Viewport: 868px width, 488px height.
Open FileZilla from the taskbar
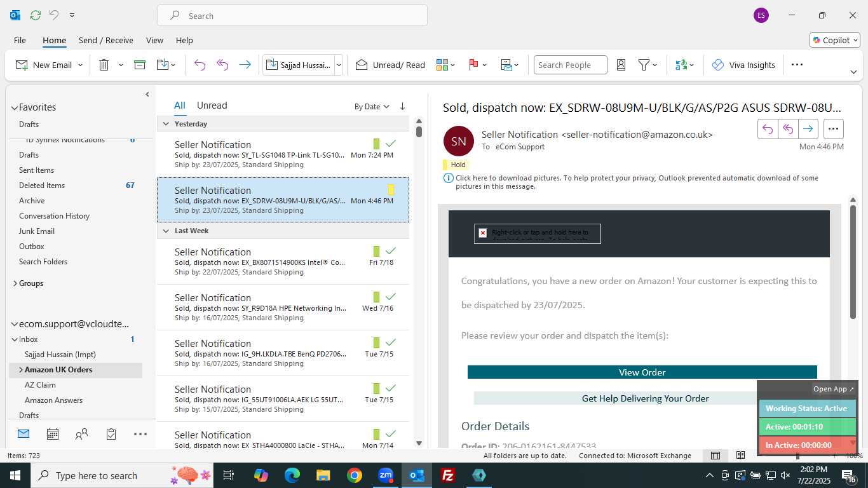click(x=448, y=475)
